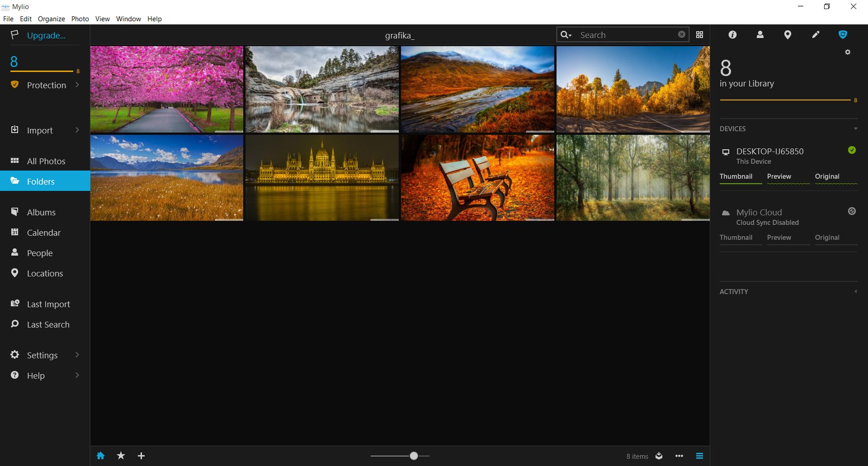The width and height of the screenshot is (868, 466).
Task: Open the Organize menu
Action: coord(51,19)
